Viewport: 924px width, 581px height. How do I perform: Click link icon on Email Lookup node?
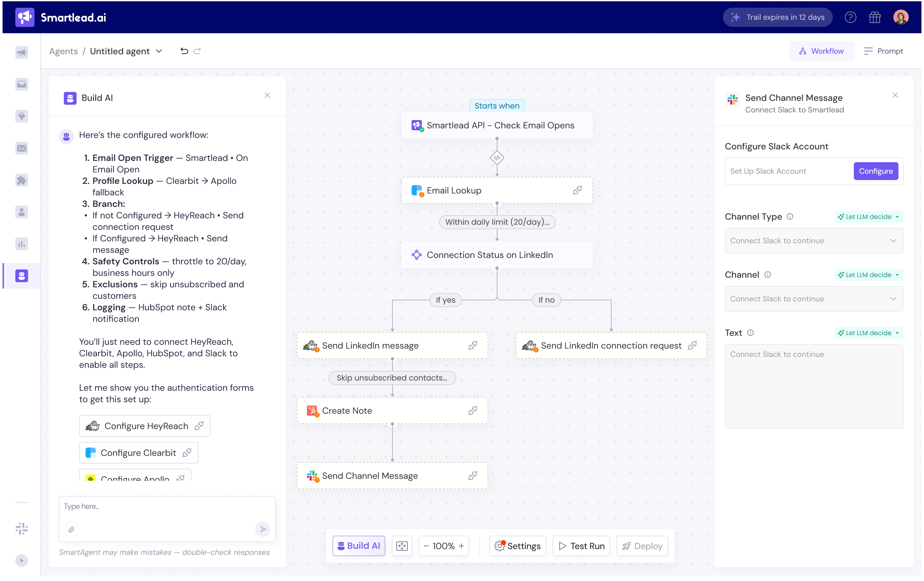[x=577, y=191]
